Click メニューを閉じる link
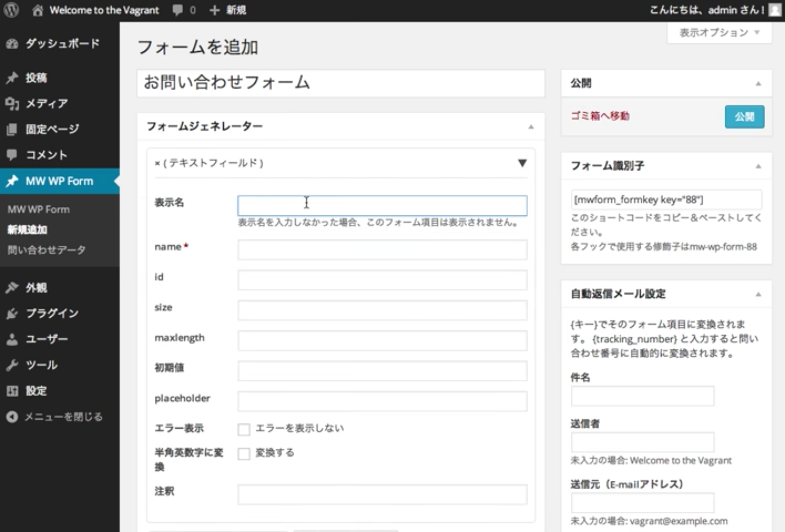 coord(64,417)
